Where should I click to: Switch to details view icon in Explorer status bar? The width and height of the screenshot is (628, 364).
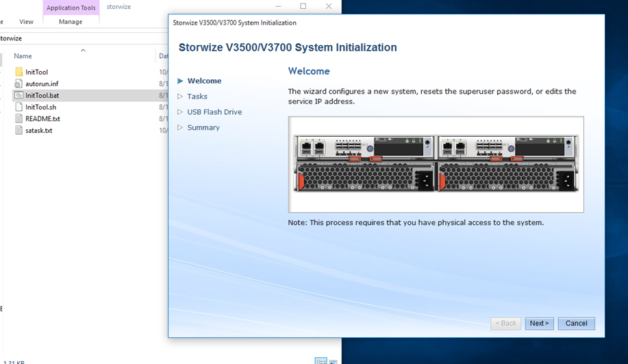[x=321, y=361]
